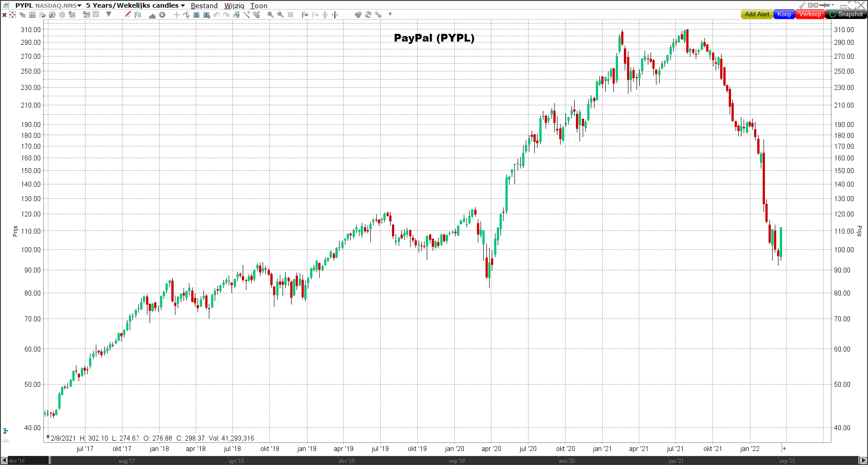This screenshot has height=465, width=868.
Task: Click the pin window icon in title bar
Action: pyautogui.click(x=825, y=5)
